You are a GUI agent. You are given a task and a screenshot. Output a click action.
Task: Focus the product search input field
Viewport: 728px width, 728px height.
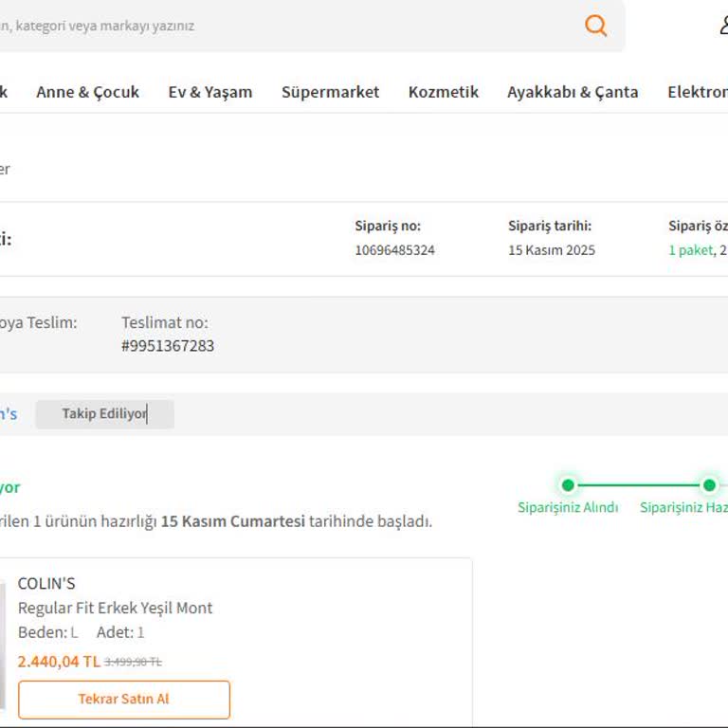(x=284, y=26)
